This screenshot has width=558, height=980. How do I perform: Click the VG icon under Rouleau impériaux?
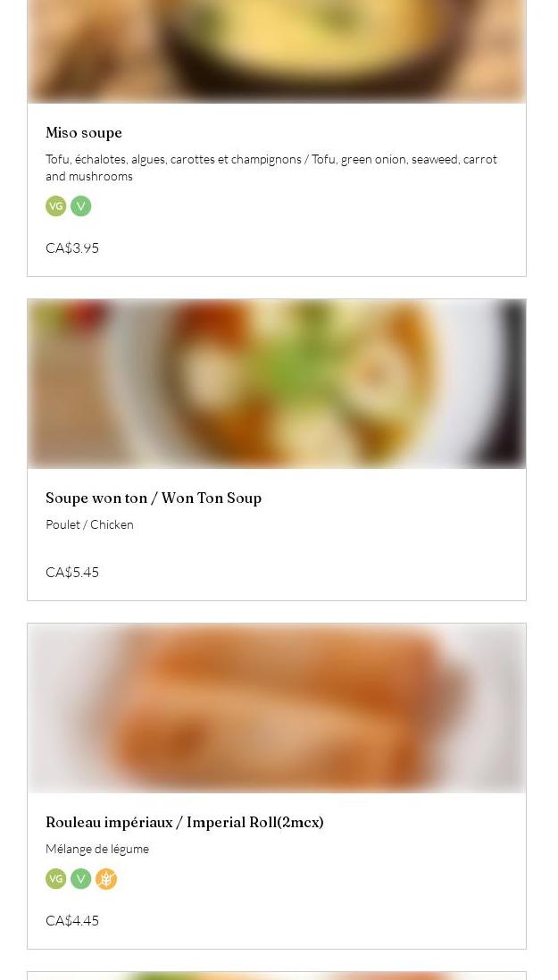55,879
